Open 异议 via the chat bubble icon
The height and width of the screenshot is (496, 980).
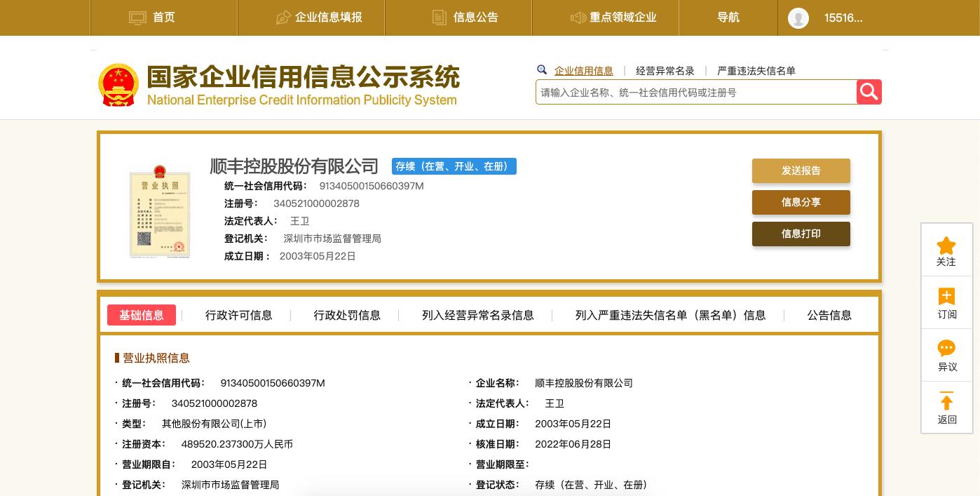[x=946, y=349]
